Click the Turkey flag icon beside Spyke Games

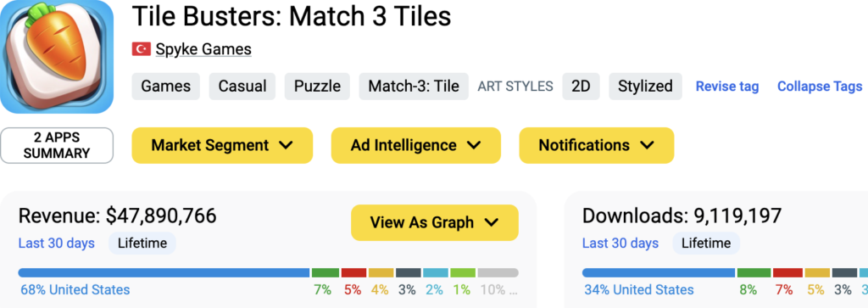tap(142, 49)
